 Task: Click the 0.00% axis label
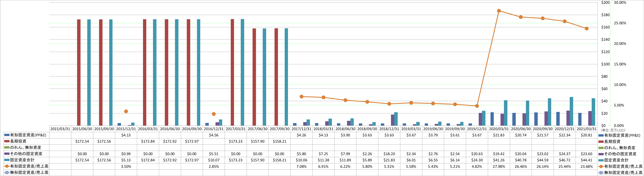click(619, 126)
